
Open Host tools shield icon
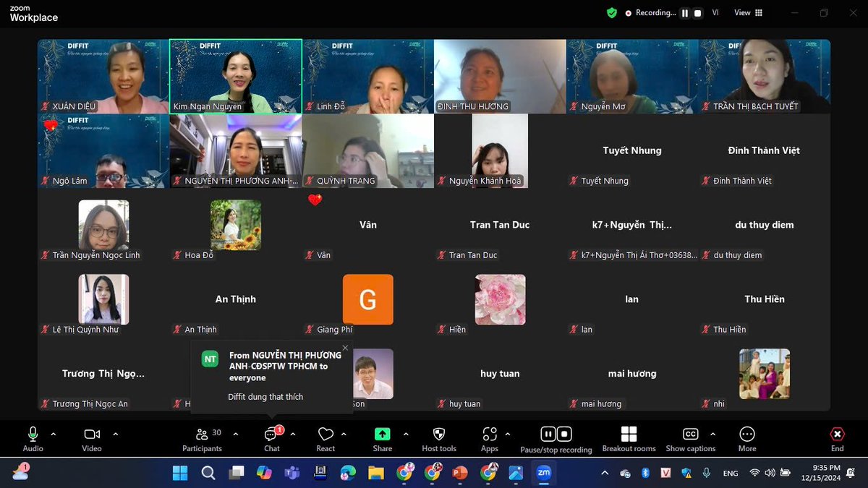(439, 434)
